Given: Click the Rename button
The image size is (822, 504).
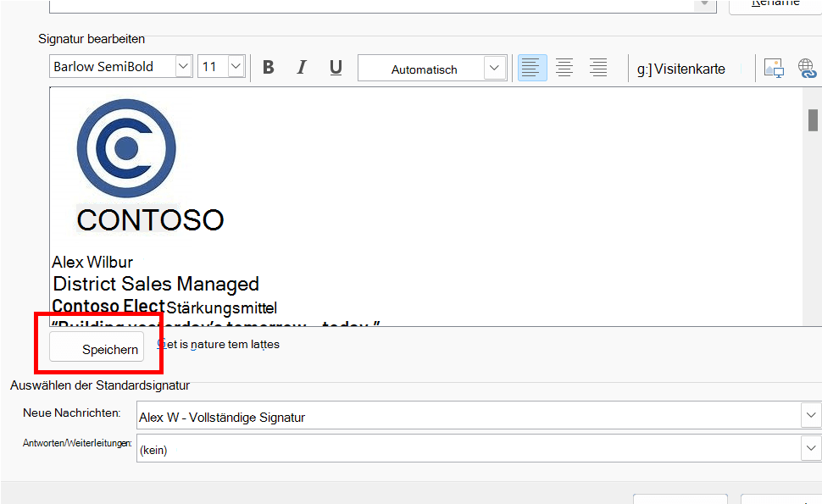Looking at the screenshot, I should [x=776, y=5].
